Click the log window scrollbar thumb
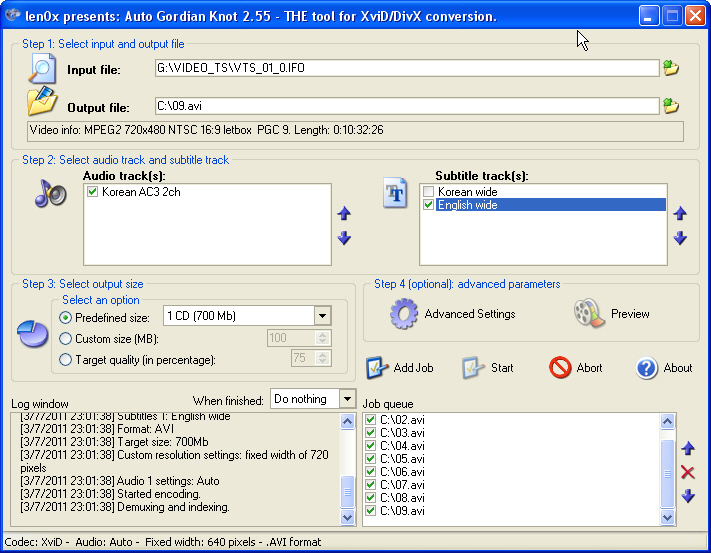Viewport: 711px width, 553px height. [x=347, y=492]
